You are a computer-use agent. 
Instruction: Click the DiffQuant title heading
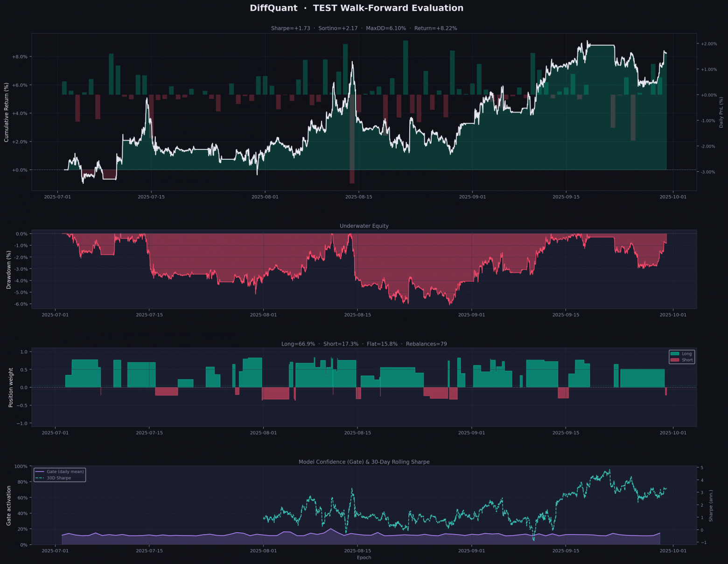coord(273,8)
